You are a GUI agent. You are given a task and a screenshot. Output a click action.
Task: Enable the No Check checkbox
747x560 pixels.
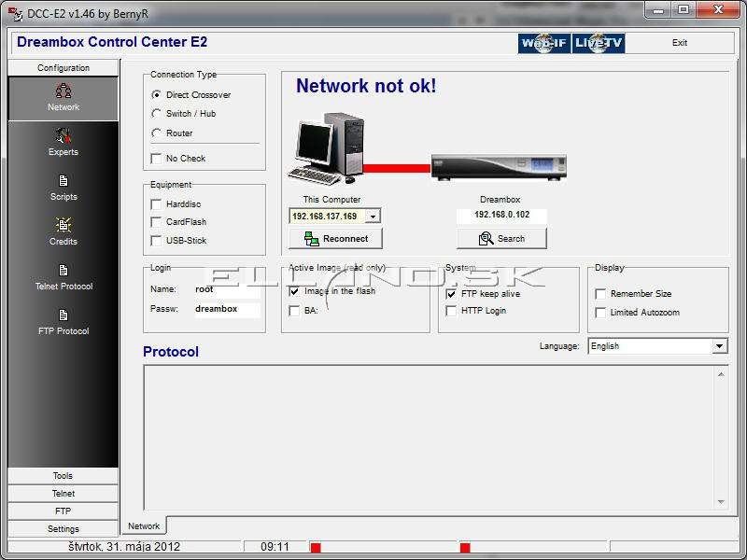point(156,158)
